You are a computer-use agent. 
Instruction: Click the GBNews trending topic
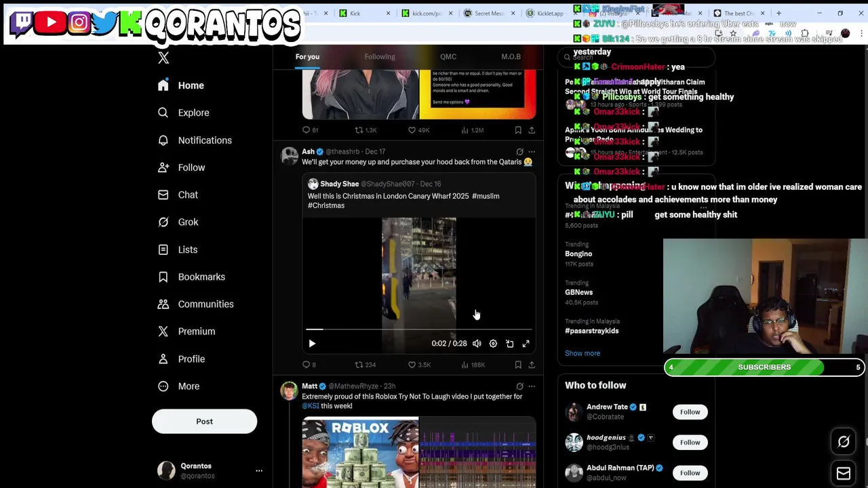pyautogui.click(x=579, y=292)
